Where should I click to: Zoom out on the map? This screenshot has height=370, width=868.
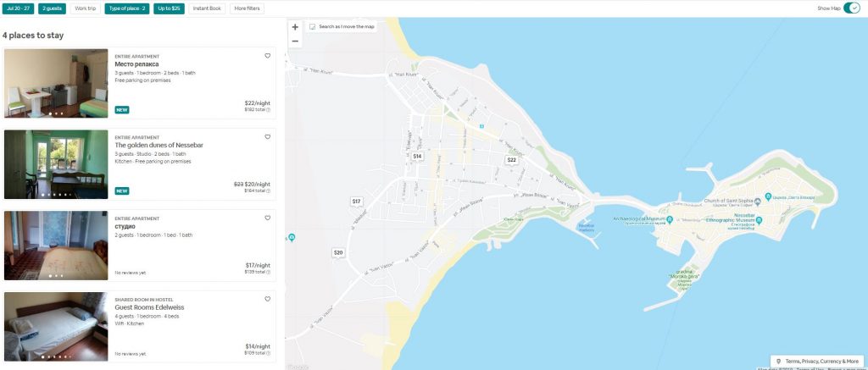[x=295, y=41]
